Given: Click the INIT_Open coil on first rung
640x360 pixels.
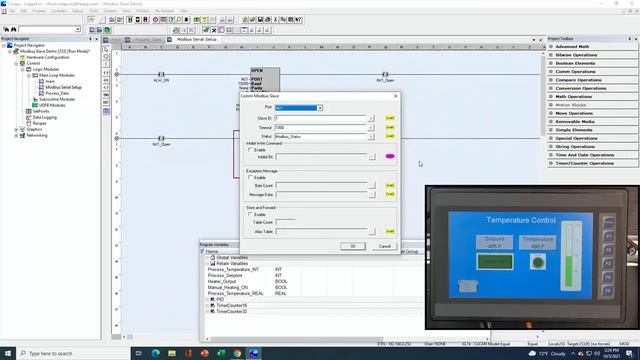Looking at the screenshot, I should click(385, 75).
